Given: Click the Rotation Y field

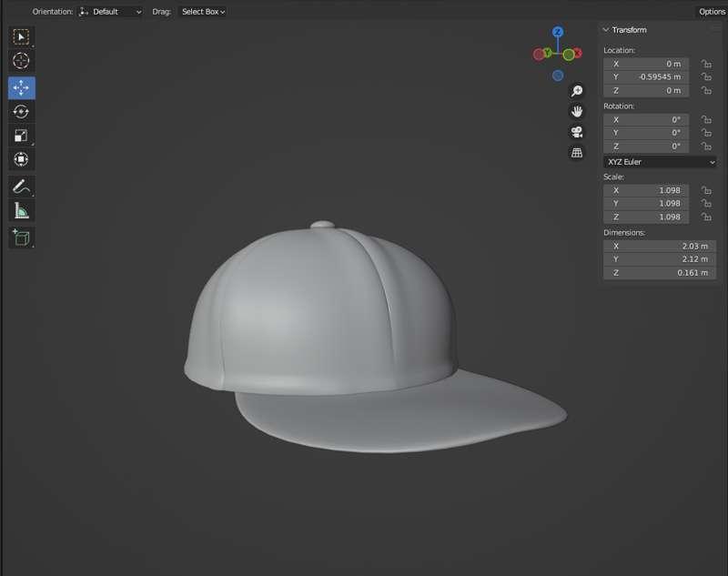Looking at the screenshot, I should tap(646, 133).
